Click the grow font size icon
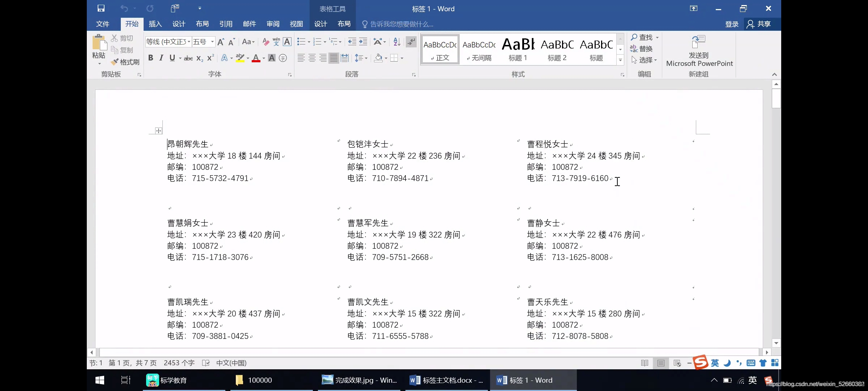 click(x=221, y=42)
